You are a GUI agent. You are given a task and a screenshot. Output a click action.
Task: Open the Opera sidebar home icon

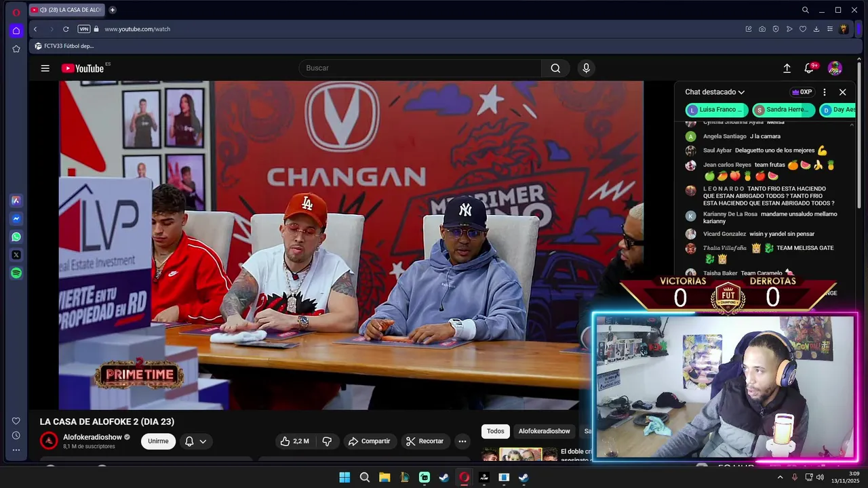point(16,30)
